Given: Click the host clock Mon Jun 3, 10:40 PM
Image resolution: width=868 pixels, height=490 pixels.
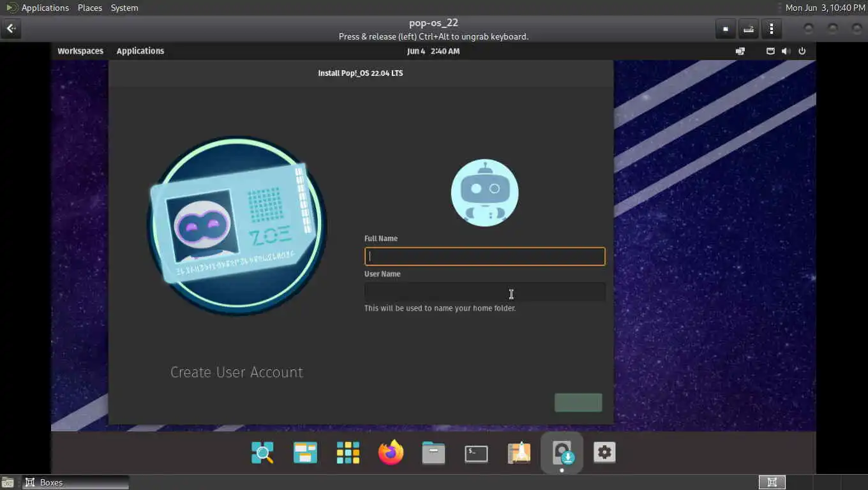Looking at the screenshot, I should click(825, 8).
